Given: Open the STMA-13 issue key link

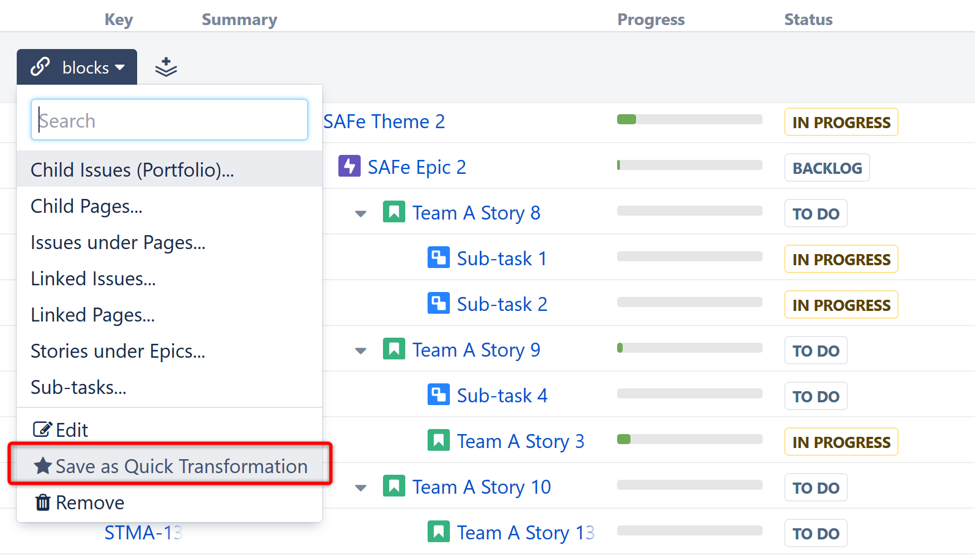Looking at the screenshot, I should 143,533.
